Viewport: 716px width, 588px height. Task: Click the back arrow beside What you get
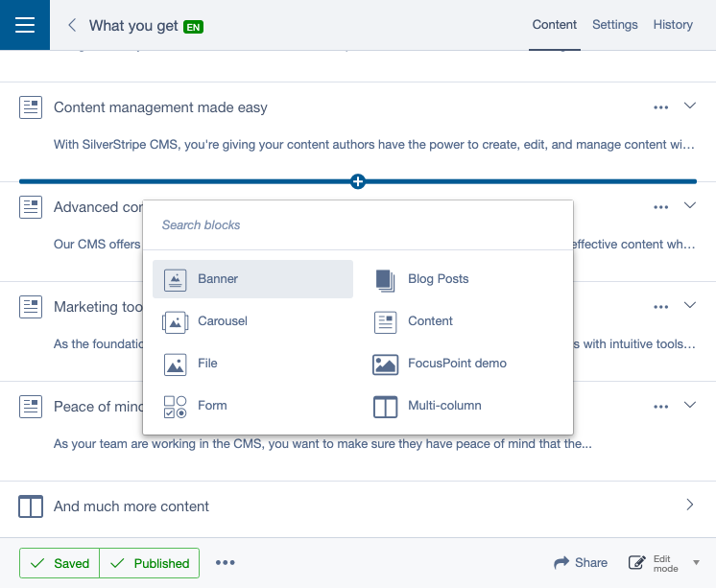(72, 25)
